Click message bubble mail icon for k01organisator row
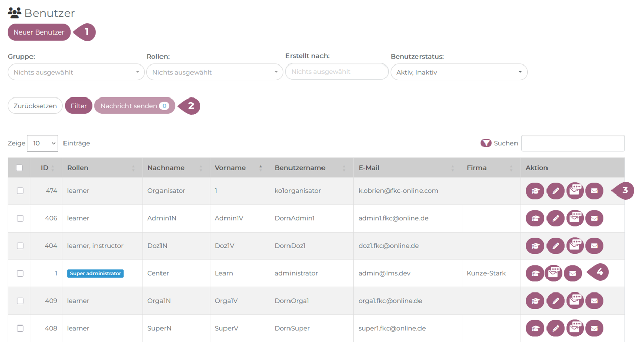This screenshot has width=644, height=358. pyautogui.click(x=575, y=190)
